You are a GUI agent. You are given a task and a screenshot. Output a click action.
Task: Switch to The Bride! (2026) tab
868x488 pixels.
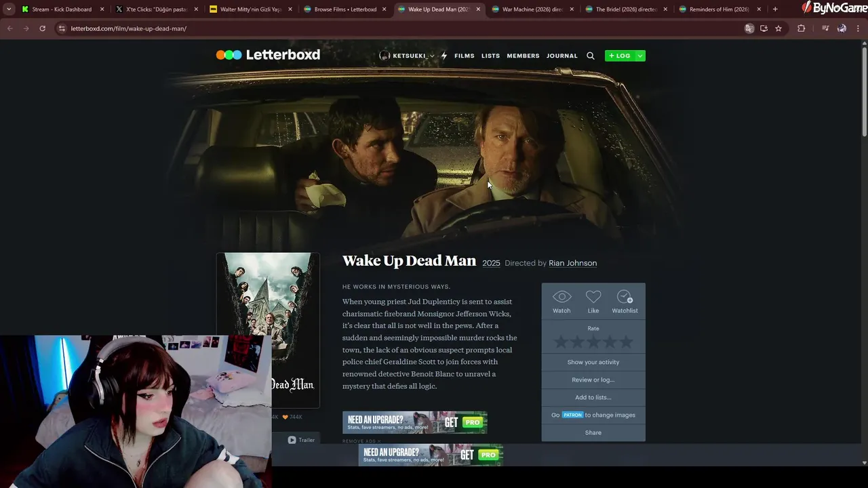625,9
